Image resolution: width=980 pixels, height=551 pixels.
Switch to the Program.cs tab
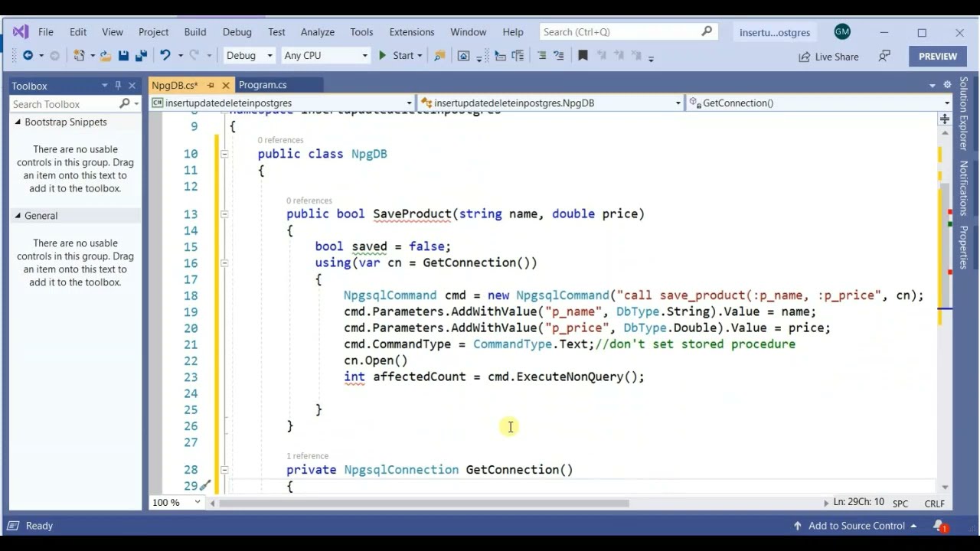(263, 85)
